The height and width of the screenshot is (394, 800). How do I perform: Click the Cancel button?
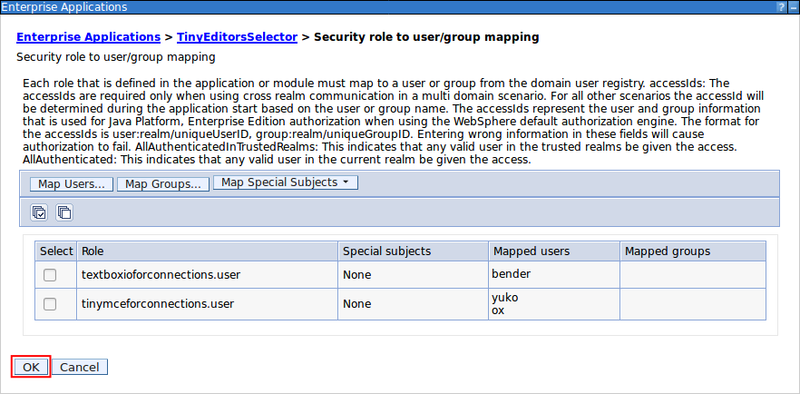[80, 367]
